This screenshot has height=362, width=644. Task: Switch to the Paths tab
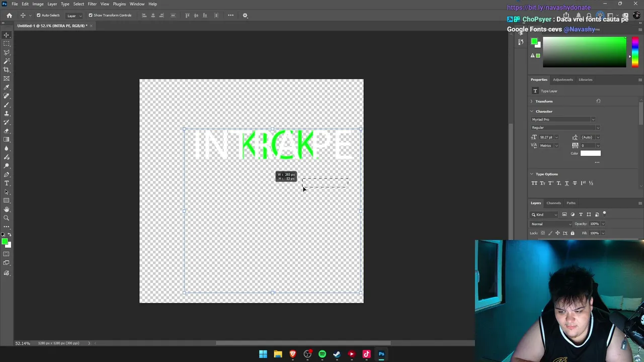point(571,203)
